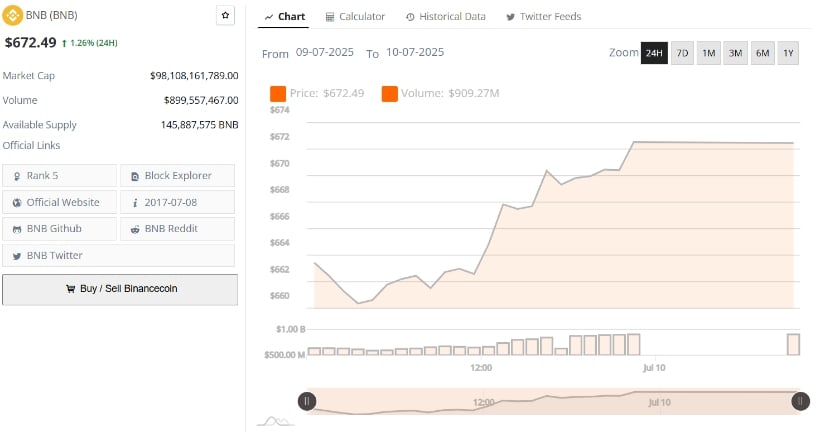
Task: Click the Rank 5 medal icon
Action: click(17, 176)
